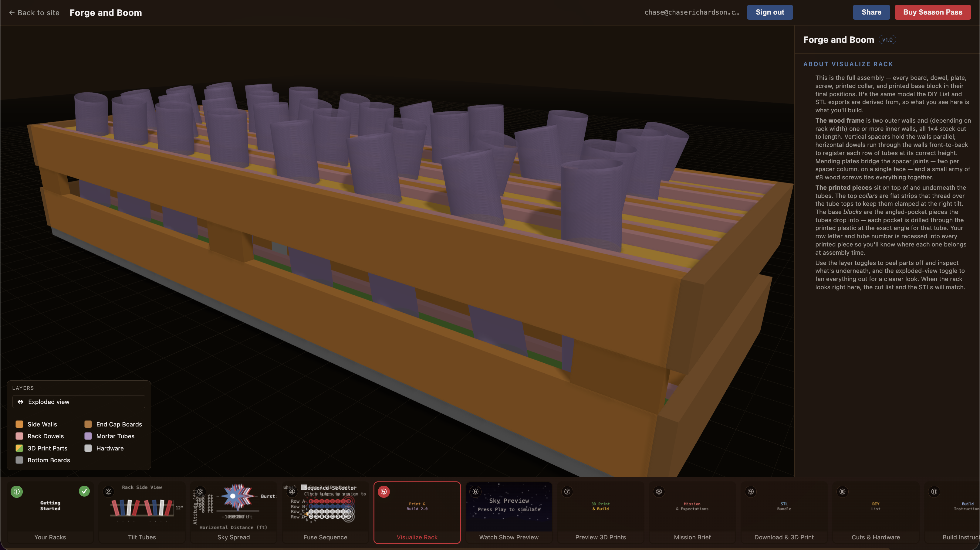
Task: Click the ABOUT VISUALIZE RACK heading
Action: pyautogui.click(x=848, y=64)
